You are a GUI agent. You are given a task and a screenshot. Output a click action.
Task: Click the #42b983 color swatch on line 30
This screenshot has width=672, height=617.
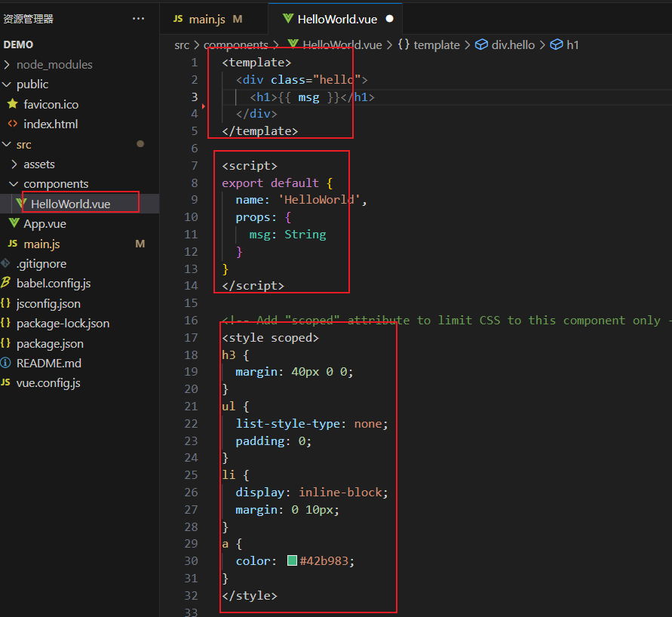click(x=292, y=560)
